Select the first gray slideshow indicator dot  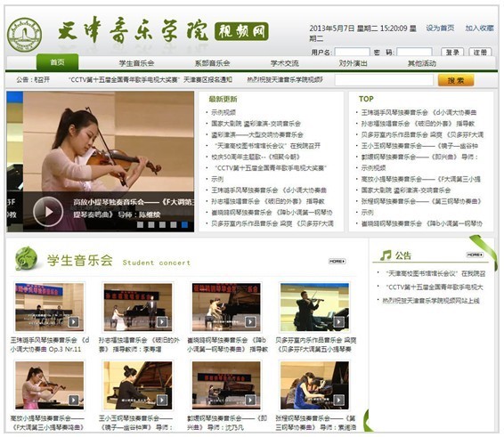click(x=140, y=224)
